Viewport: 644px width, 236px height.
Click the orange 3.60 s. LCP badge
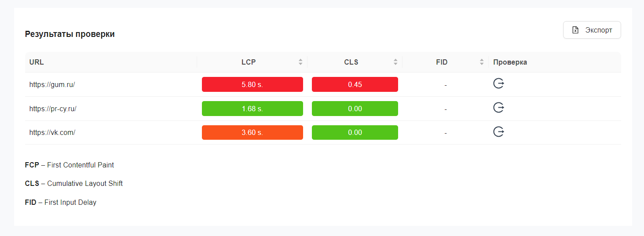tap(252, 132)
